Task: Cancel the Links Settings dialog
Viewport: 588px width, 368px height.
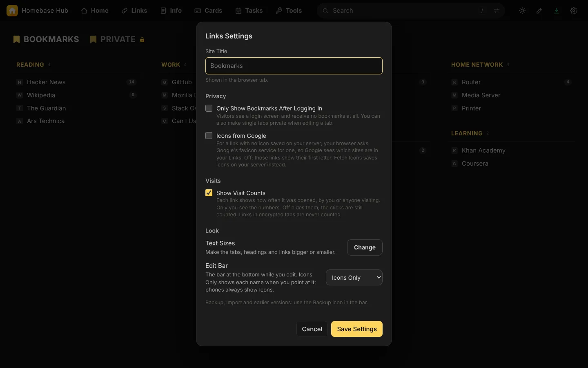Action: (x=312, y=329)
